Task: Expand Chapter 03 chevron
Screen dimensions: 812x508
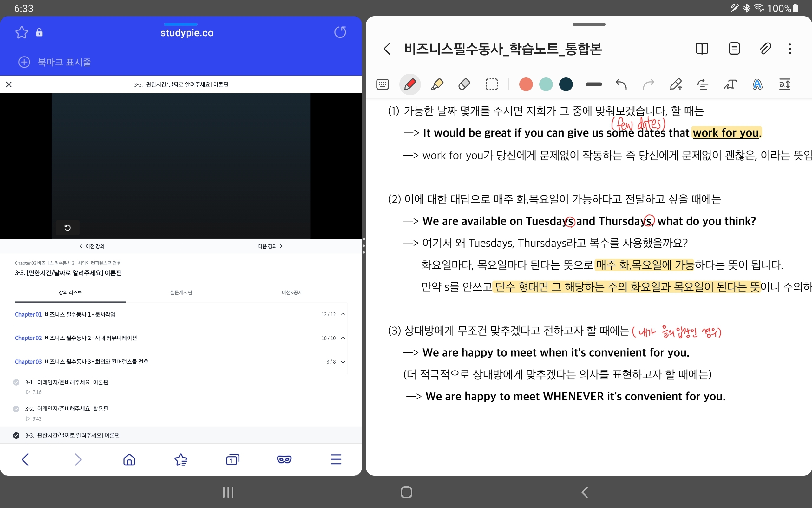Action: pos(343,362)
